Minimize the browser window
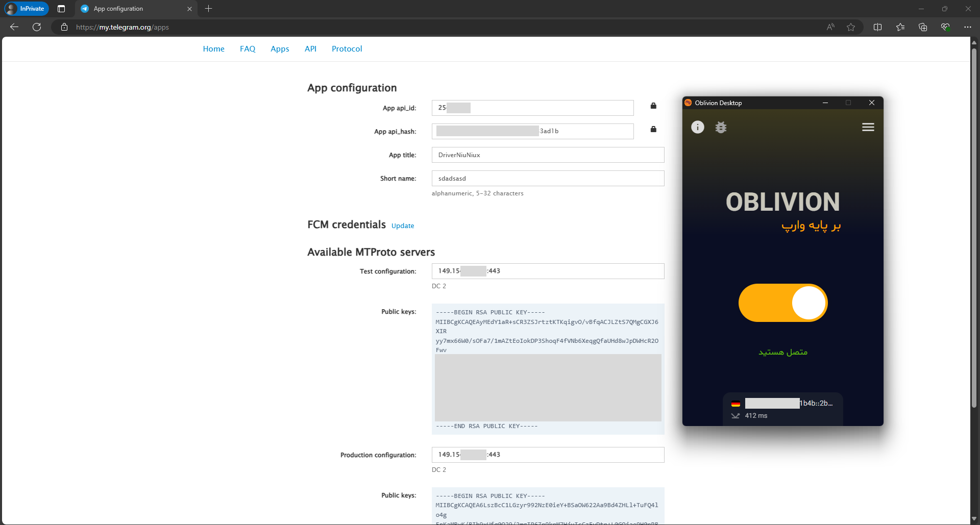 tap(921, 9)
